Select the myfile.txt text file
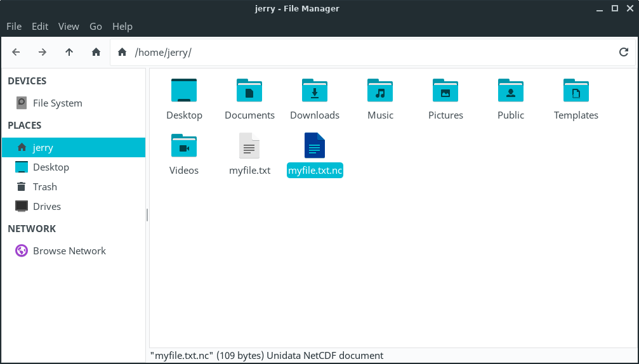The width and height of the screenshot is (639, 364). click(249, 146)
